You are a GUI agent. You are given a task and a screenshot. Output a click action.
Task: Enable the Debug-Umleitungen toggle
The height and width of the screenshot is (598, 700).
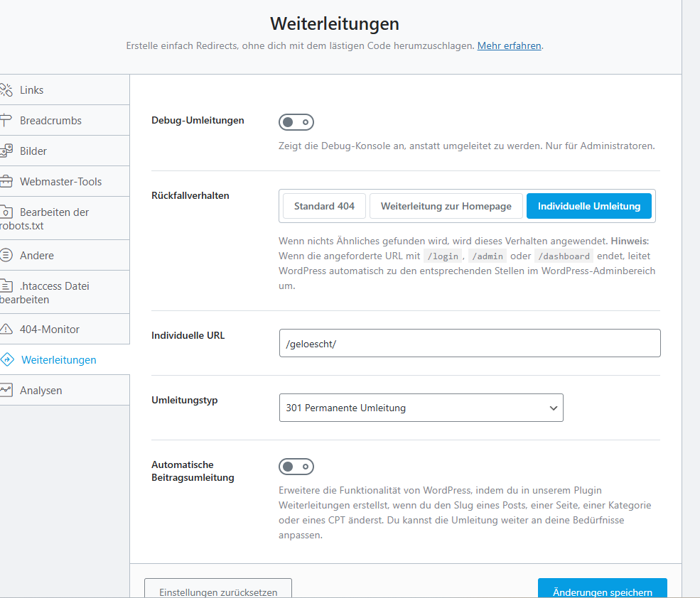(x=296, y=122)
